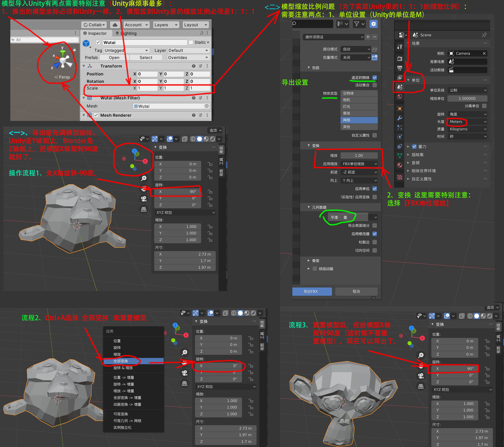Open the Object properties tab (orange square)

coord(400,109)
